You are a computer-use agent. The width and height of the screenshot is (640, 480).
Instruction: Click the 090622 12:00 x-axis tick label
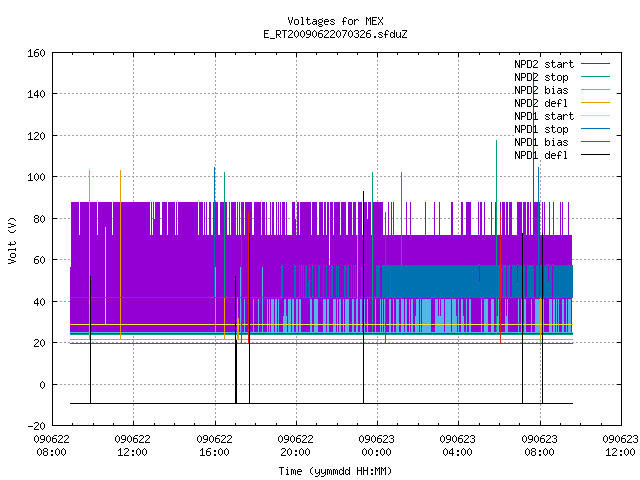click(132, 446)
